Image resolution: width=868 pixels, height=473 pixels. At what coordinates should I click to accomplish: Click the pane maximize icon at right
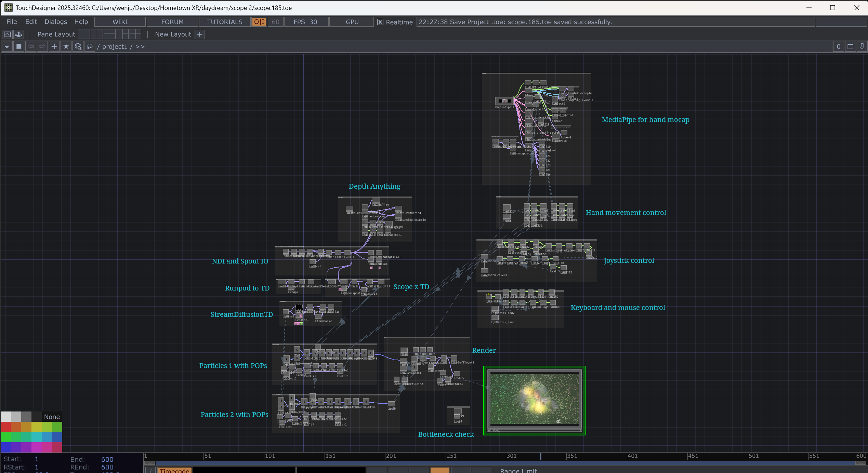[851, 46]
